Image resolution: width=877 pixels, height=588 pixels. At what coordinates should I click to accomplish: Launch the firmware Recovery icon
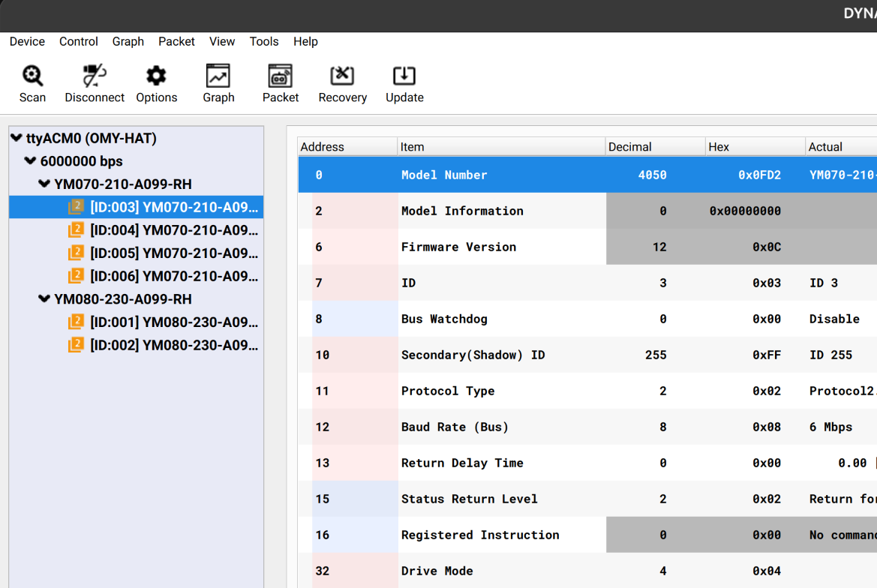point(342,76)
